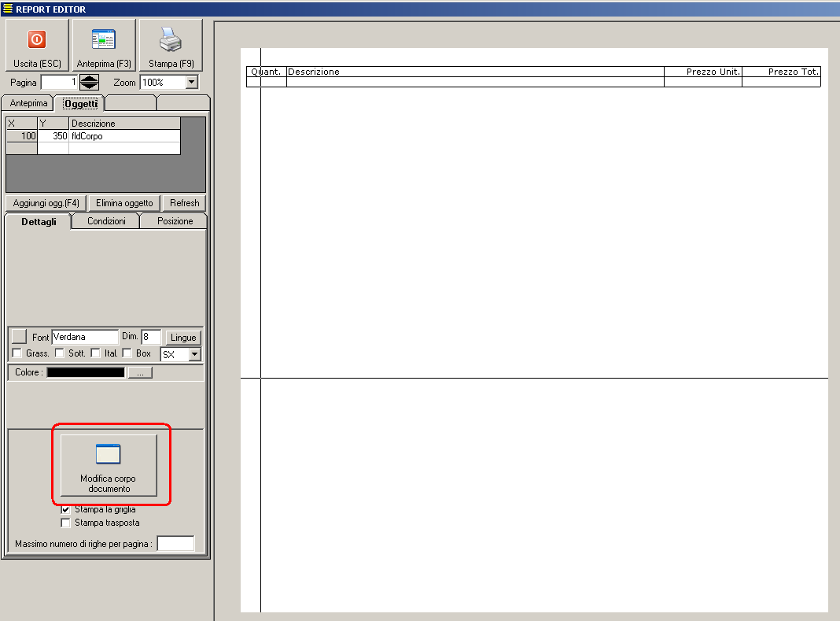Select the Oggetti tab
This screenshot has height=621, width=840.
[x=80, y=104]
